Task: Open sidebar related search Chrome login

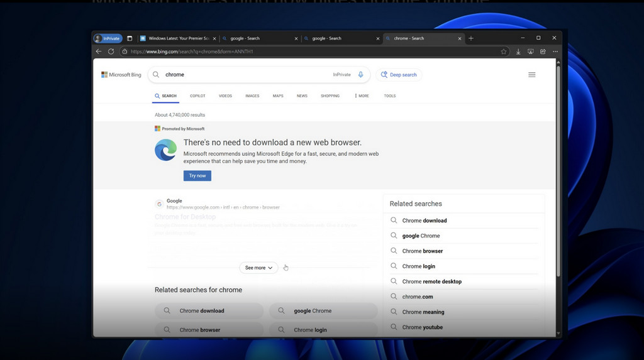Action: pyautogui.click(x=418, y=266)
